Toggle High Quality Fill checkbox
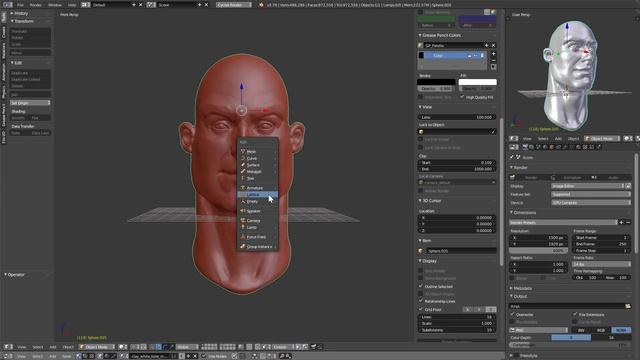This screenshot has height=360, width=640. [462, 97]
